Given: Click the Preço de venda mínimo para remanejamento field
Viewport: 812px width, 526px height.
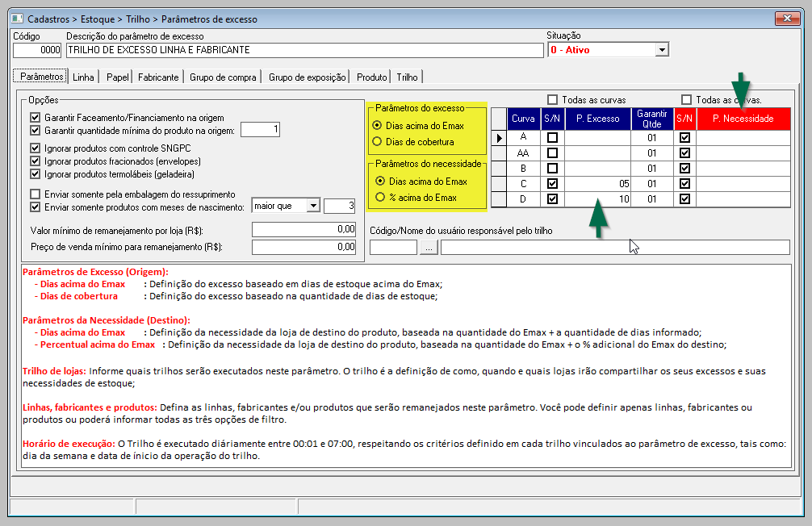Looking at the screenshot, I should (x=303, y=247).
